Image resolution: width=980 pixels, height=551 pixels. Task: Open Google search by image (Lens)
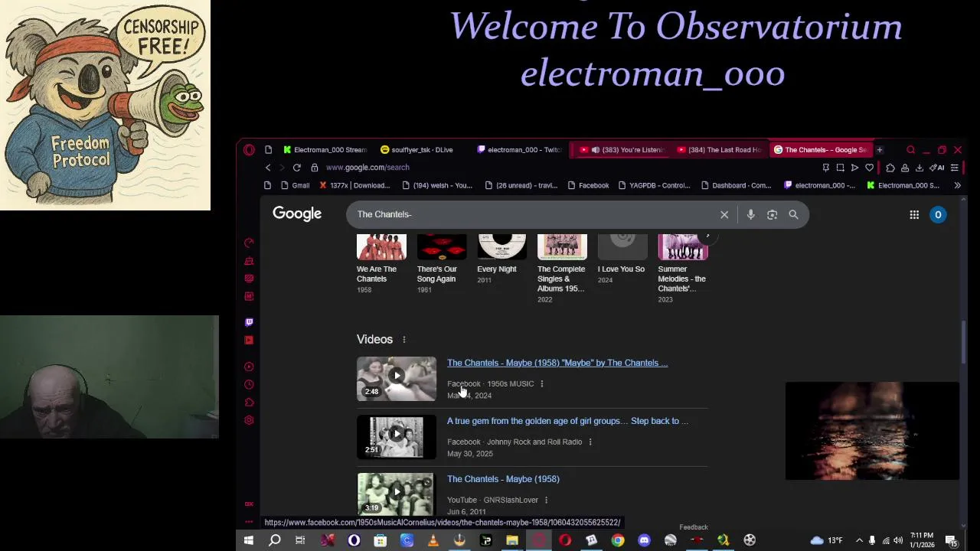click(772, 215)
